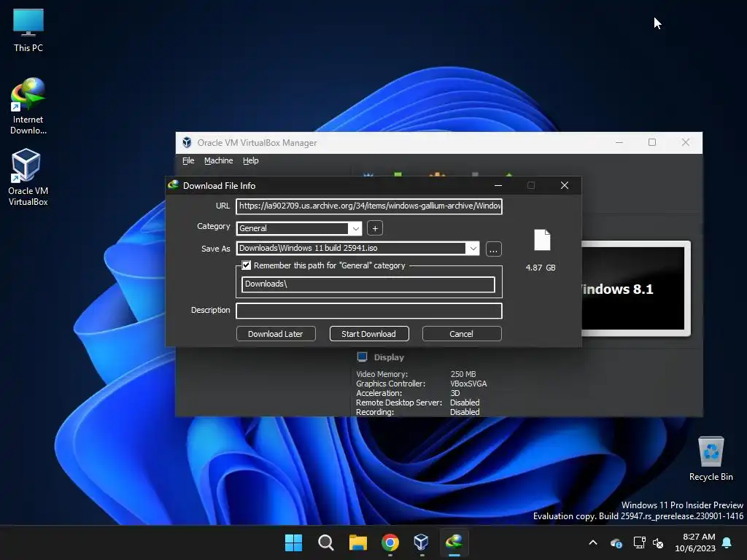Open Internet Download Manager desktop shortcut
The height and width of the screenshot is (560, 747).
pyautogui.click(x=28, y=106)
